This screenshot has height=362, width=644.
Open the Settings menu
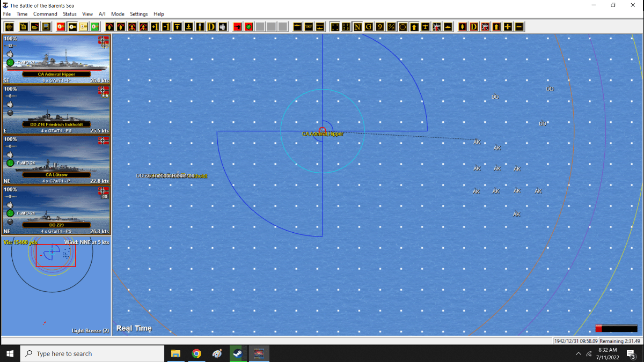tap(139, 14)
